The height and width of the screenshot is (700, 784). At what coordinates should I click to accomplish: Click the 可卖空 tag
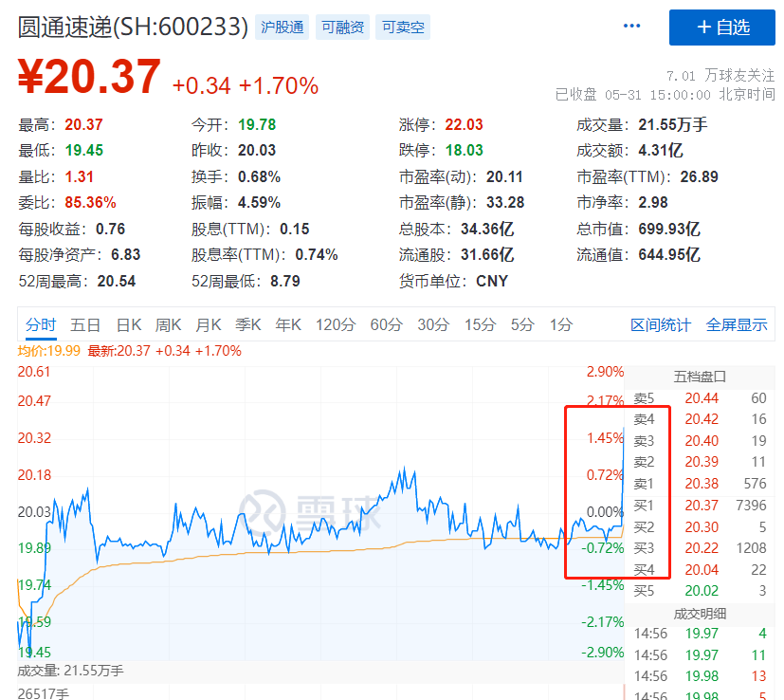[403, 27]
